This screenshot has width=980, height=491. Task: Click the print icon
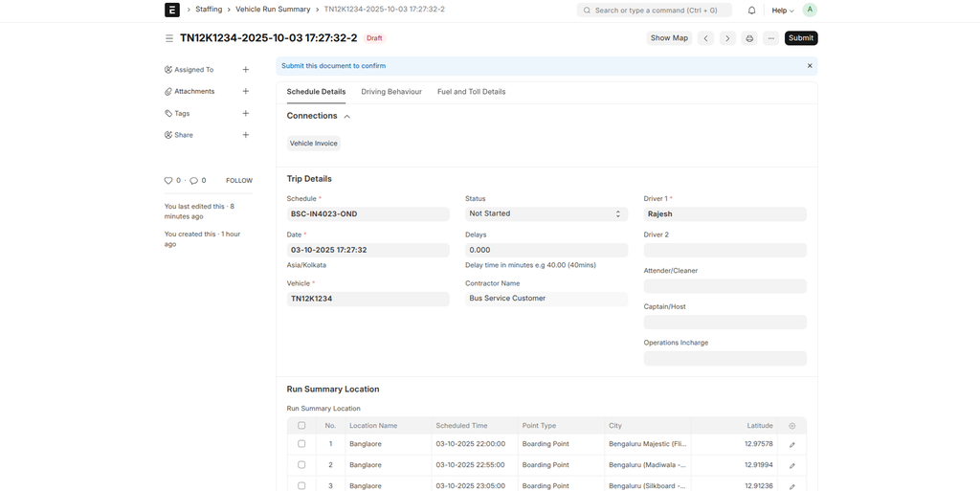(x=749, y=38)
